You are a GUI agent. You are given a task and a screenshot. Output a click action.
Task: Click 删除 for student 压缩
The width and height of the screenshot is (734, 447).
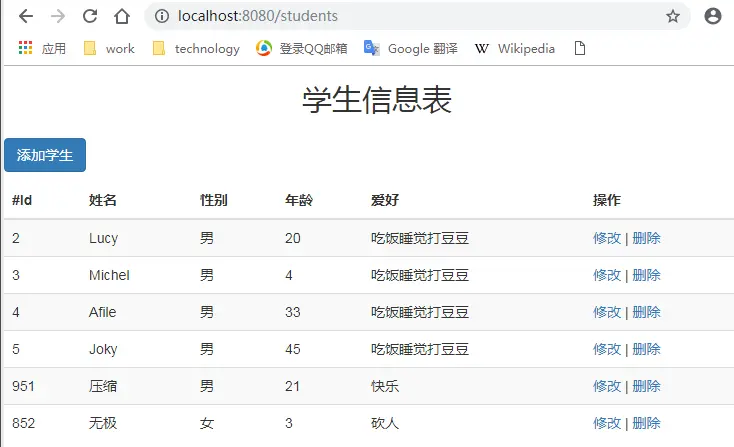(x=646, y=386)
